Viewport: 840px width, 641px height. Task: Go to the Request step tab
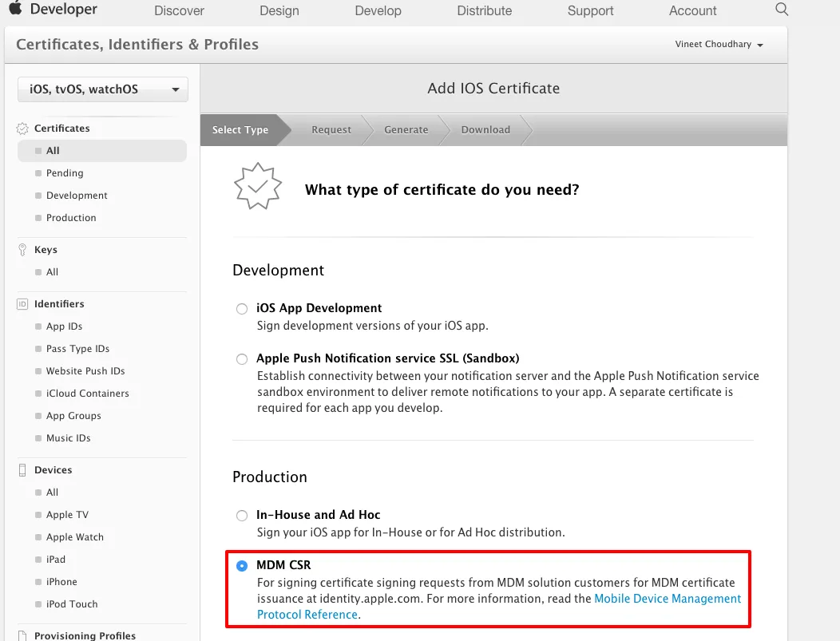[x=331, y=130]
